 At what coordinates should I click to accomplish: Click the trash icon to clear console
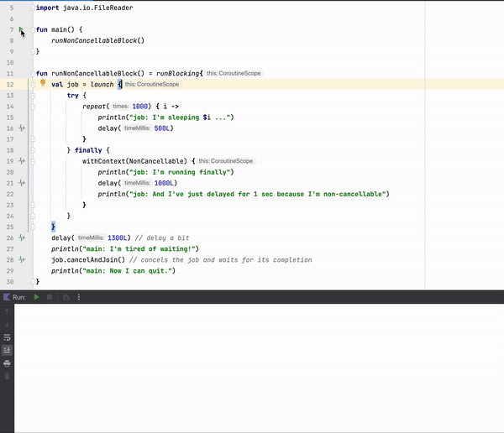click(8, 376)
